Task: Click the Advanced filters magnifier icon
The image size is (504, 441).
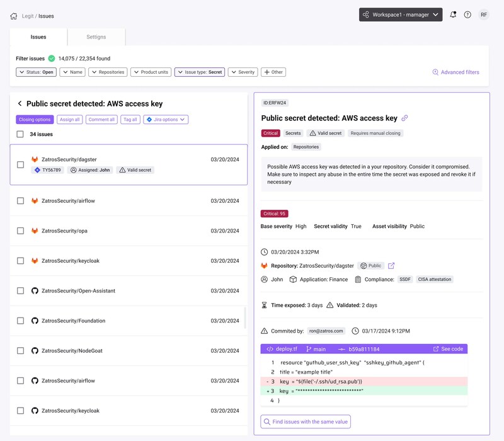Action: pos(435,72)
